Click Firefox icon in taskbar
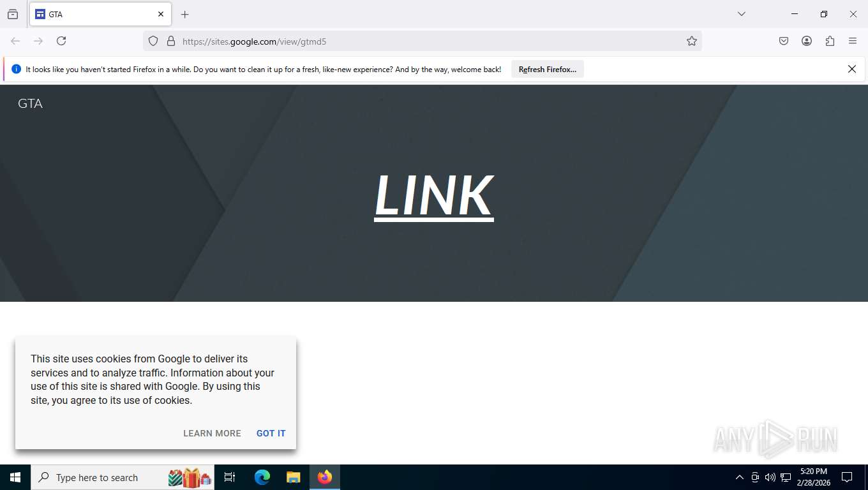Screen dimensions: 868x490 [x=325, y=477]
